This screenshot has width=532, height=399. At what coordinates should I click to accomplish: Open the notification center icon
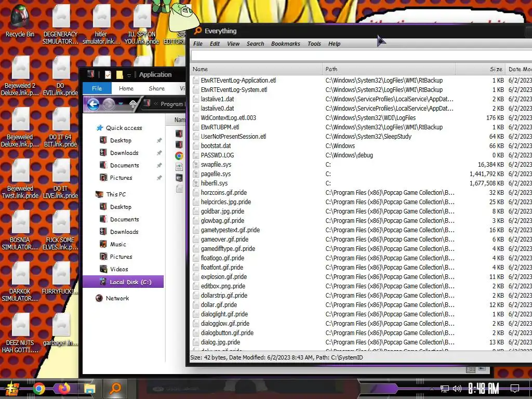coord(515,388)
